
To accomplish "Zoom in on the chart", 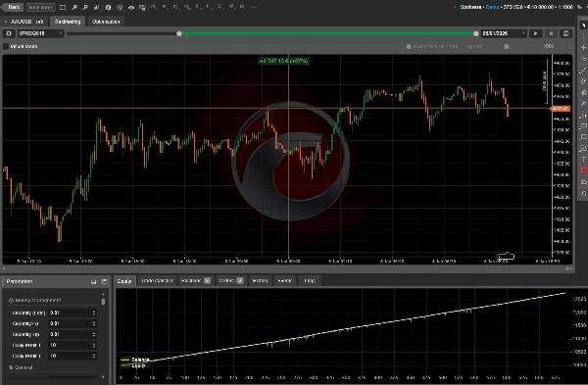I will coord(74,7).
